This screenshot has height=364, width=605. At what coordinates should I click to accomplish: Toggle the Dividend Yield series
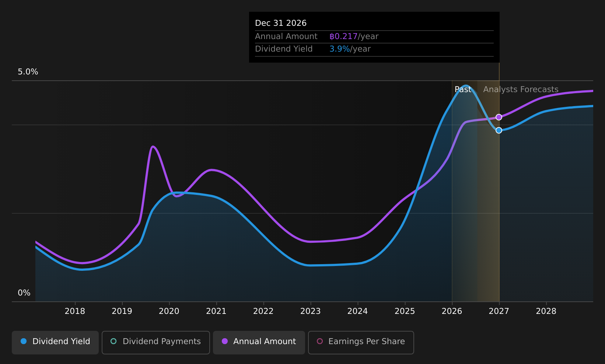(55, 342)
